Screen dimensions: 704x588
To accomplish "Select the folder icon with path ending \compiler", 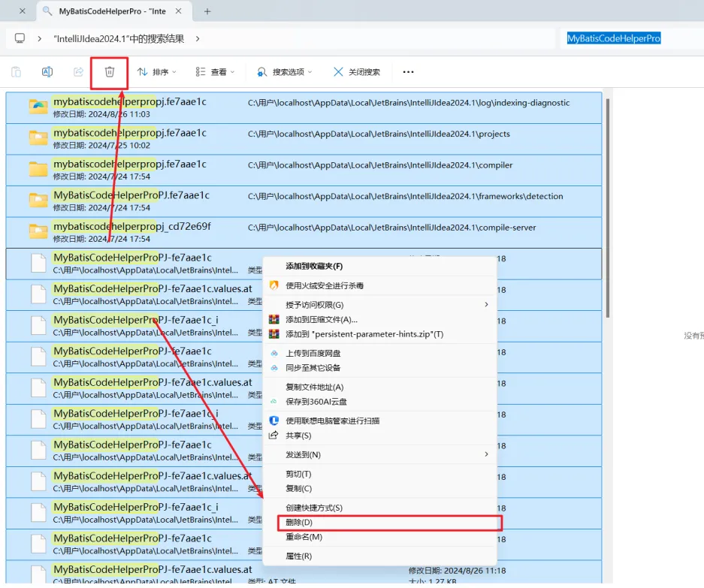I will [x=38, y=169].
